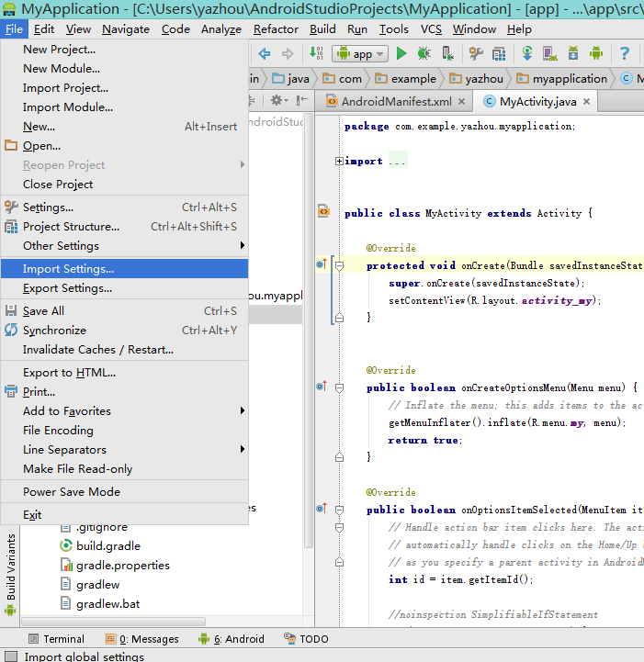Open Project Structure toolbar icon
This screenshot has height=662, width=644.
499,53
